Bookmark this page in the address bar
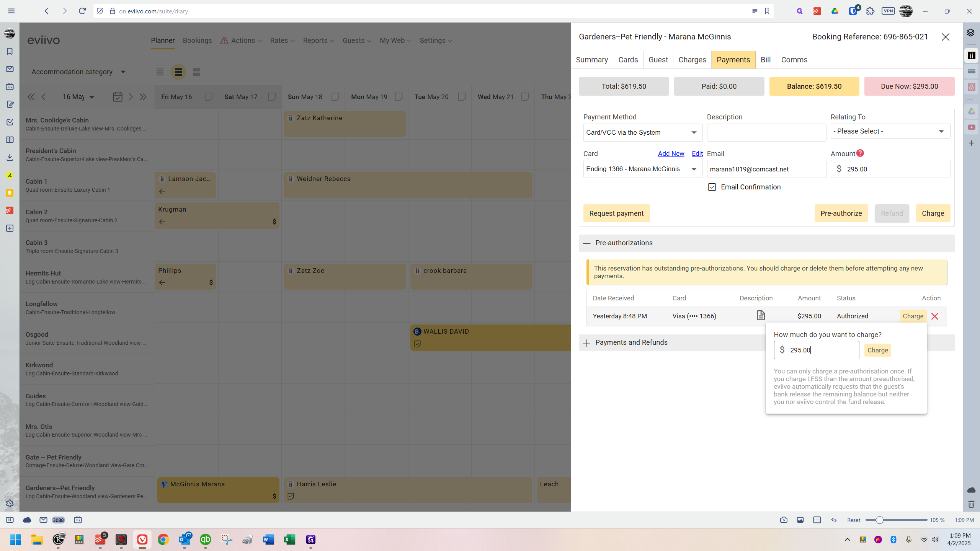 (x=767, y=11)
